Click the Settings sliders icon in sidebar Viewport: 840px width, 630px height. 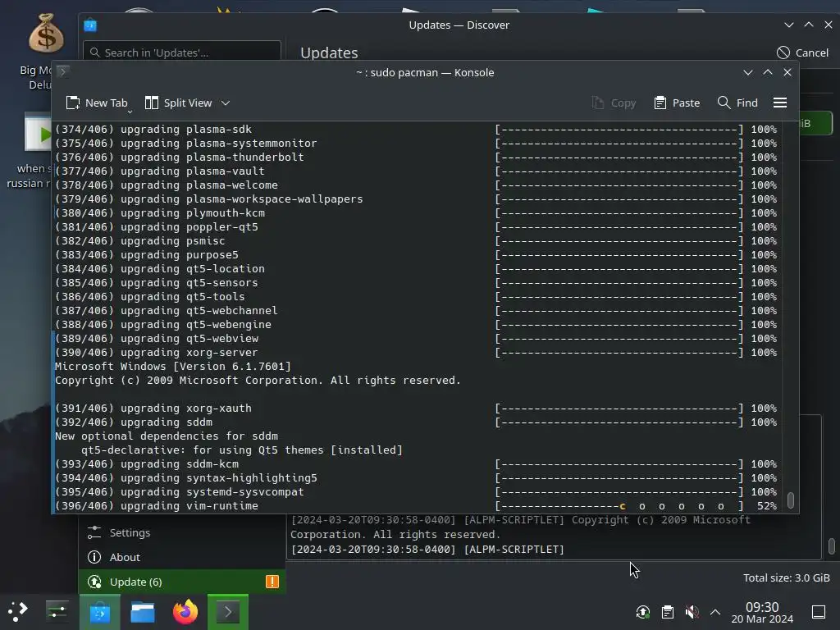[94, 532]
